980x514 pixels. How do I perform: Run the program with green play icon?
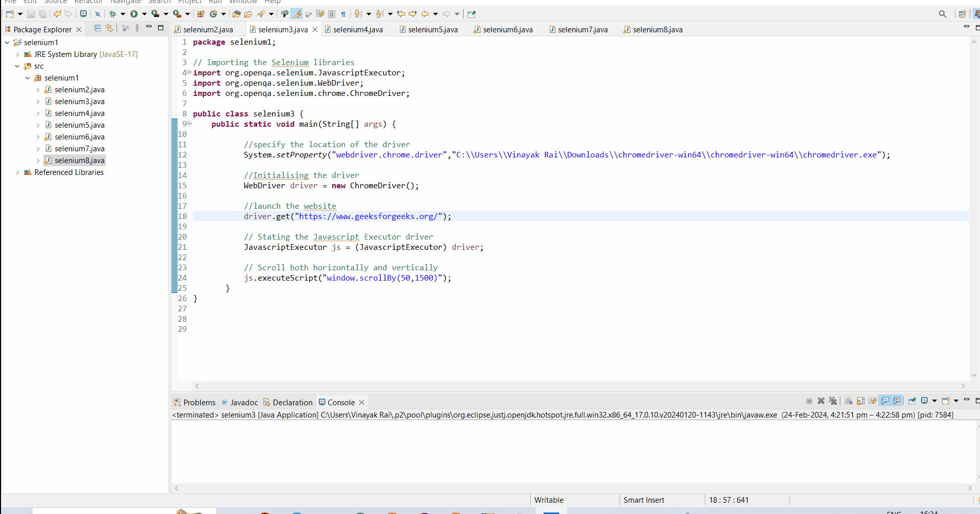[x=134, y=14]
